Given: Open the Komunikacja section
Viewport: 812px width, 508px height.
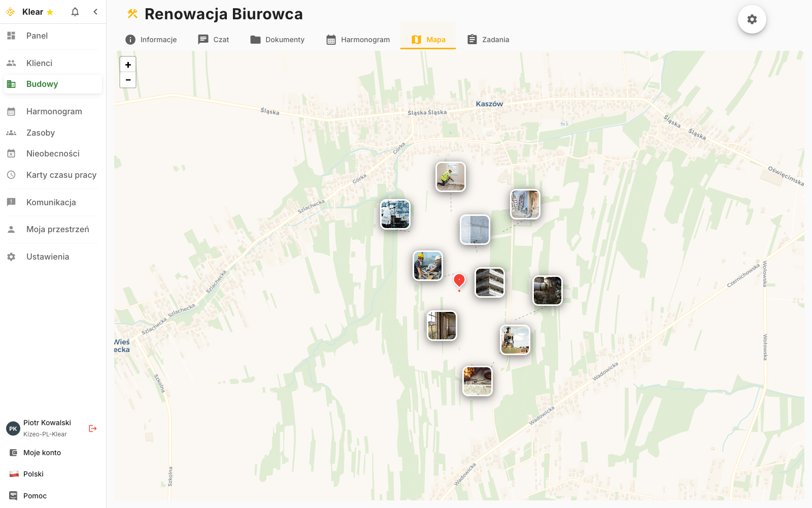Looking at the screenshot, I should click(x=51, y=202).
